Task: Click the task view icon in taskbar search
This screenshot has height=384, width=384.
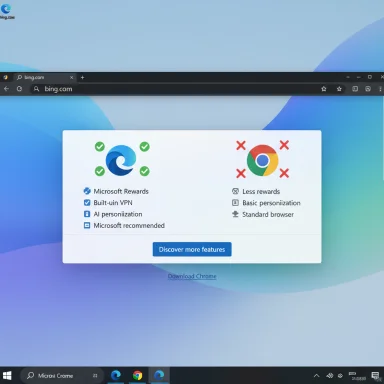Action: pos(95,376)
